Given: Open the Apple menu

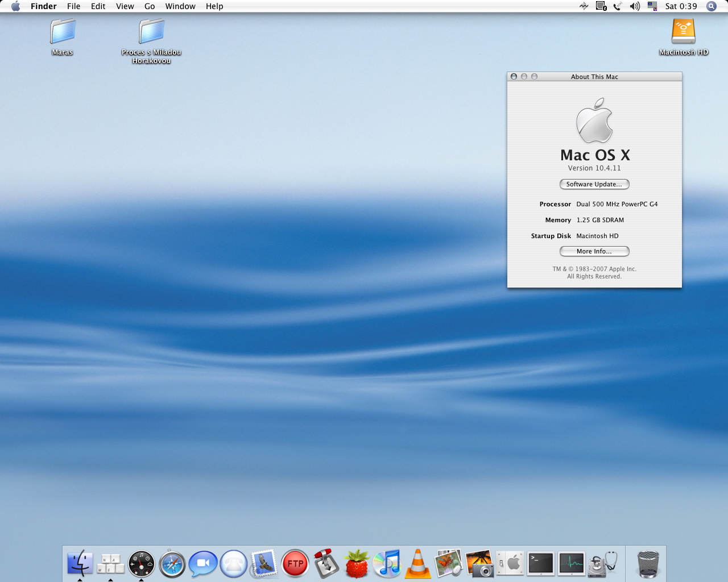Looking at the screenshot, I should click(15, 6).
